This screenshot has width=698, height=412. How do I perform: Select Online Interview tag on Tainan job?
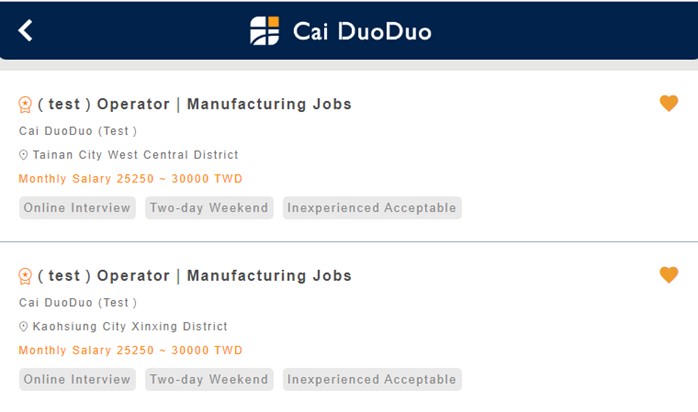tap(77, 208)
